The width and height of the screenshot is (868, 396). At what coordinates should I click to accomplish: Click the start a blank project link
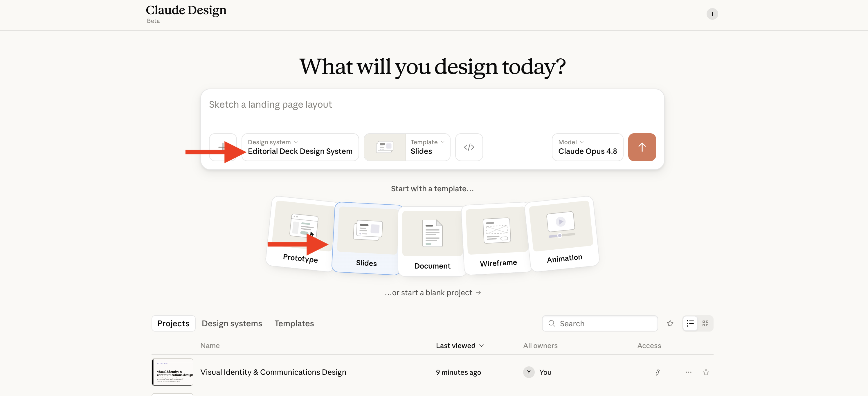[432, 293]
